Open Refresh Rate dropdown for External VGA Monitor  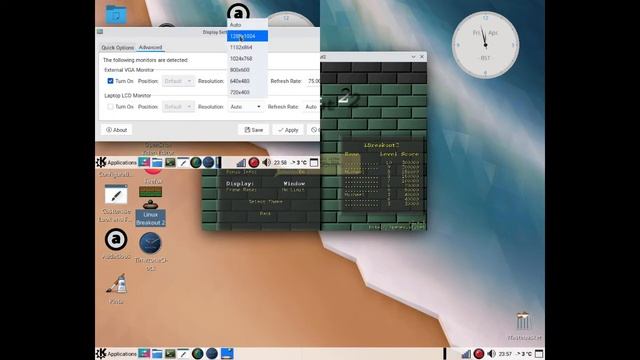313,81
